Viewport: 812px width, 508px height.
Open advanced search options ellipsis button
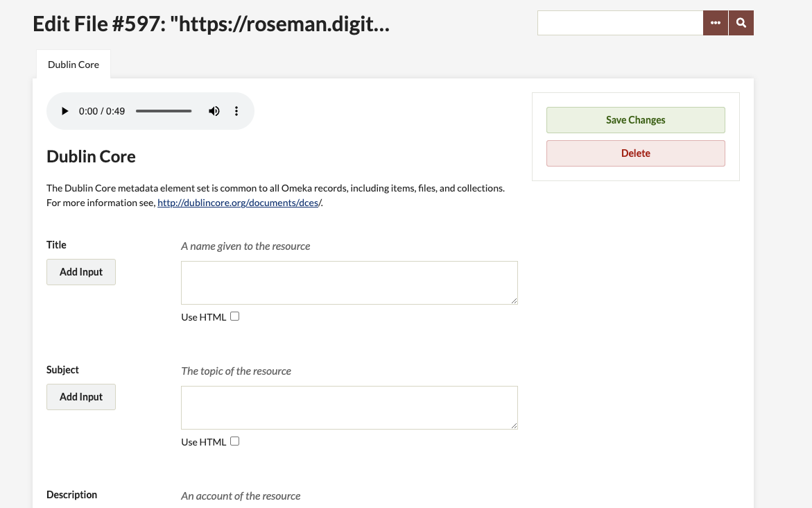[x=716, y=23]
